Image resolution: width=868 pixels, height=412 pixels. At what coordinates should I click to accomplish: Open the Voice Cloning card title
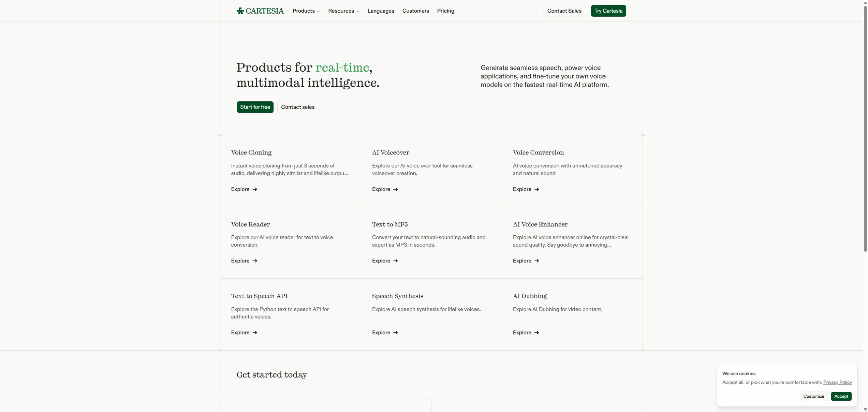pos(251,152)
